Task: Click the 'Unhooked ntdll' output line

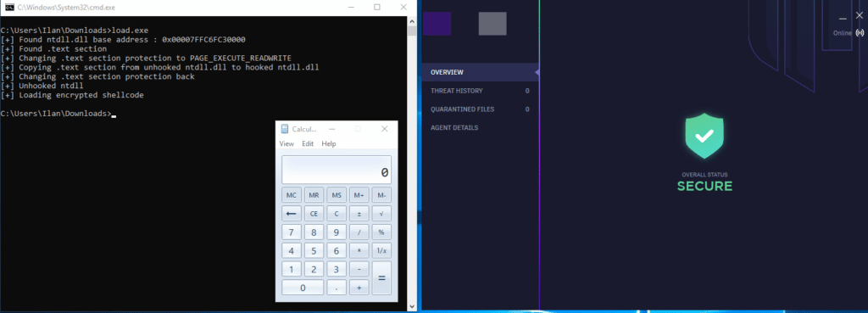Action: coord(42,86)
